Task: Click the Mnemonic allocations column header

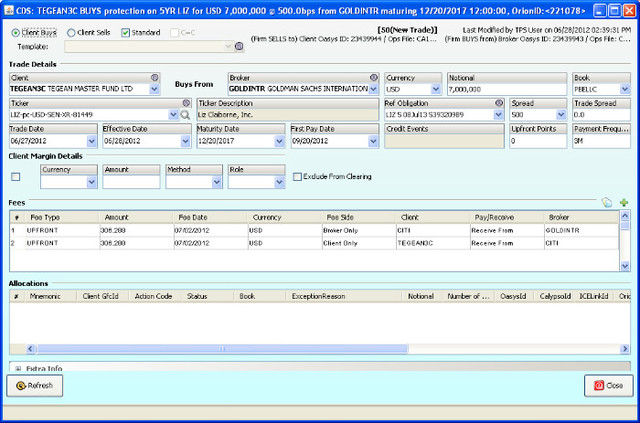Action: [x=50, y=296]
